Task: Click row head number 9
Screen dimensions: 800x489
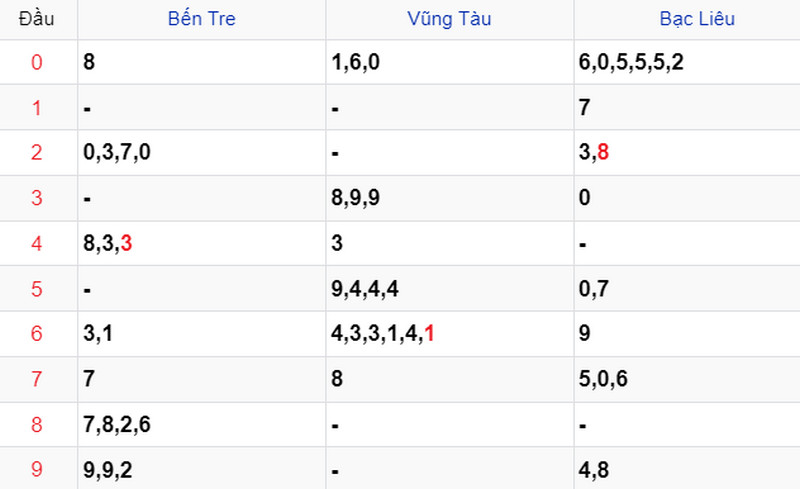Action: click(37, 469)
